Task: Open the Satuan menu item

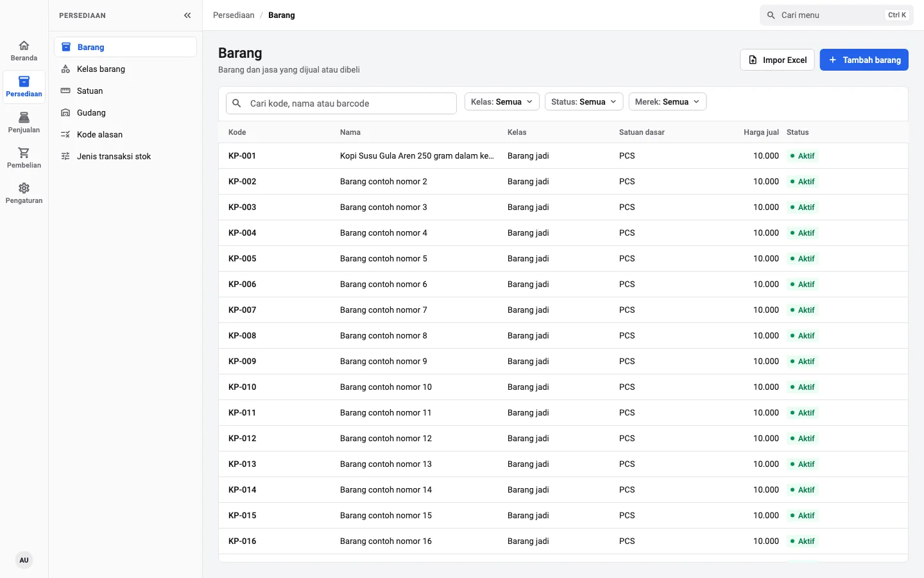Action: pos(125,91)
